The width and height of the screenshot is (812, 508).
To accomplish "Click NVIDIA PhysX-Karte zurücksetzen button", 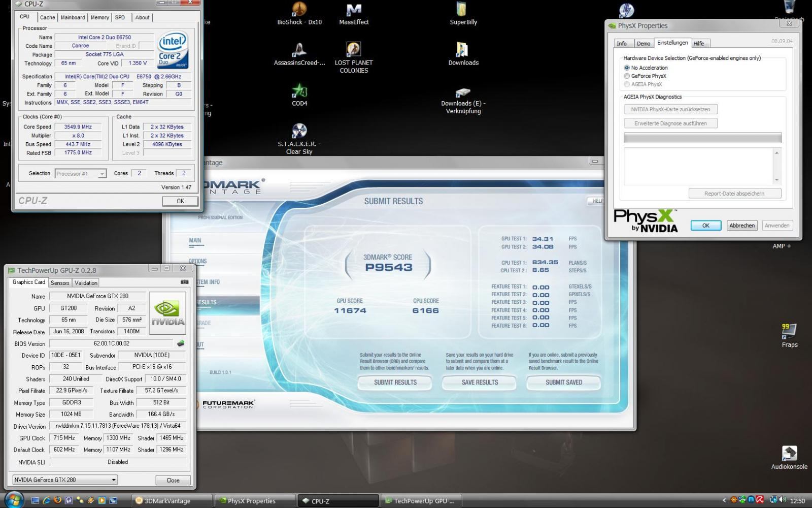I will pos(670,109).
